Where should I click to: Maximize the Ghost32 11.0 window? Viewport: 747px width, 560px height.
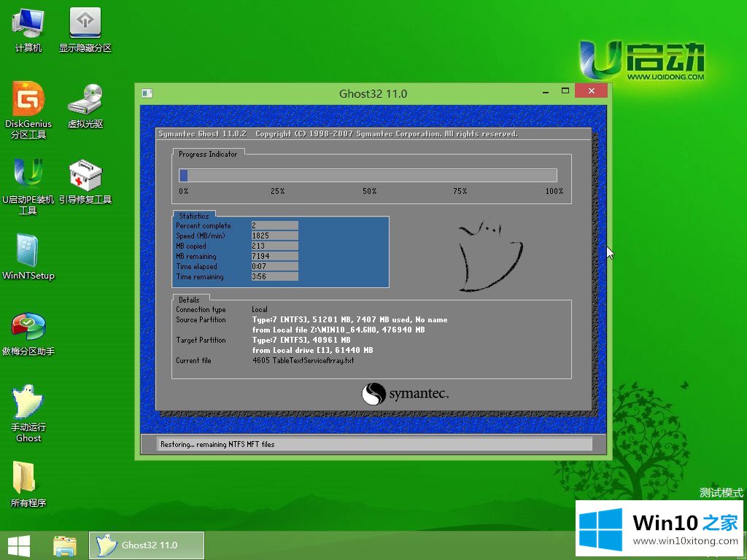[565, 90]
